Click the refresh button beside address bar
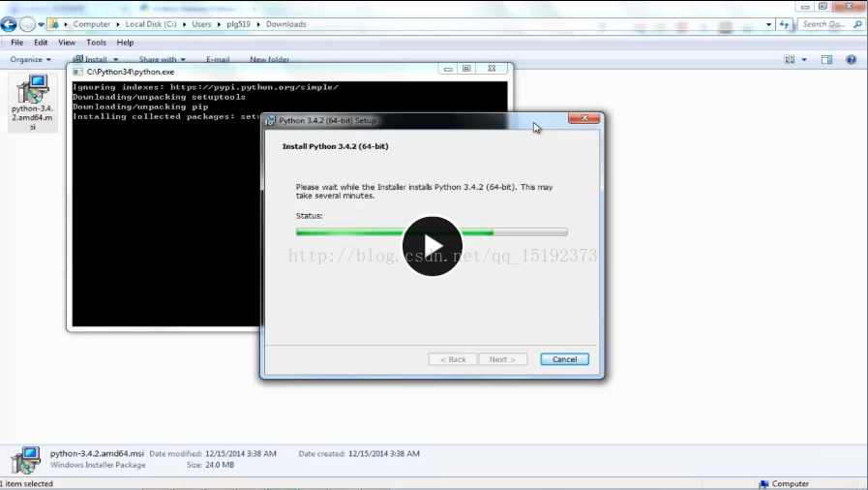 pyautogui.click(x=784, y=24)
